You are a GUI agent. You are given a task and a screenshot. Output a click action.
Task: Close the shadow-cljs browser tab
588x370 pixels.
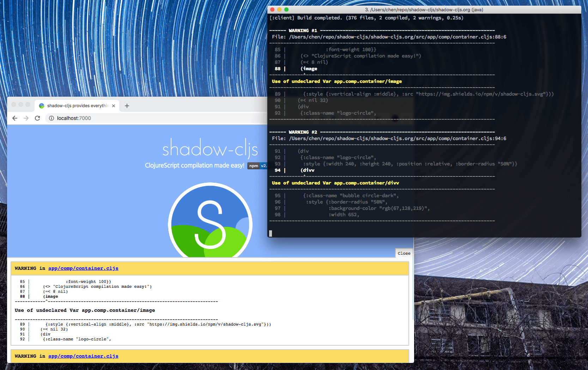(x=114, y=105)
